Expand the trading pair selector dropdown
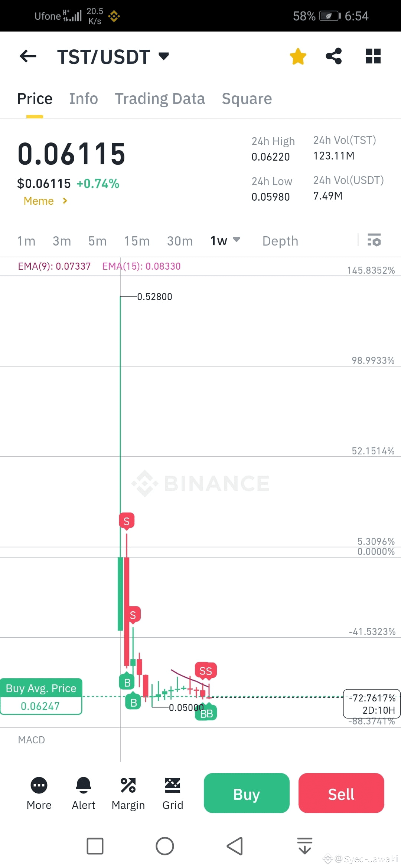 [x=163, y=56]
